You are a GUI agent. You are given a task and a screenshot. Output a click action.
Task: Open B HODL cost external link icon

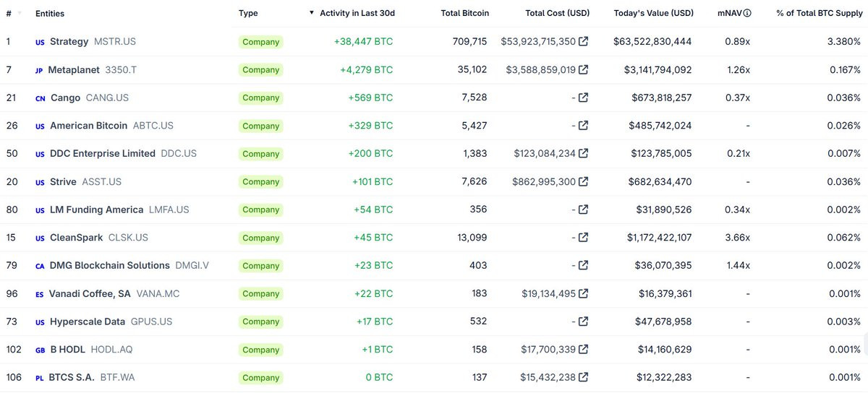tap(583, 349)
